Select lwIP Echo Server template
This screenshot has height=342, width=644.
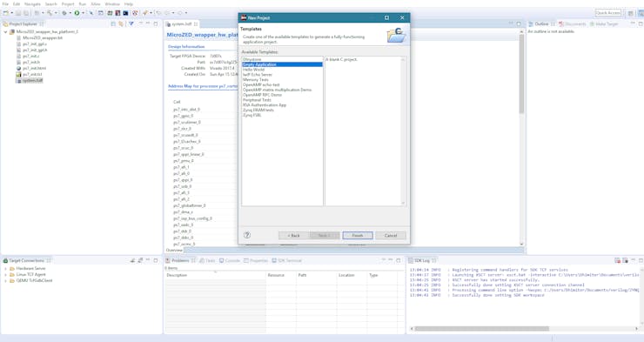pos(257,75)
